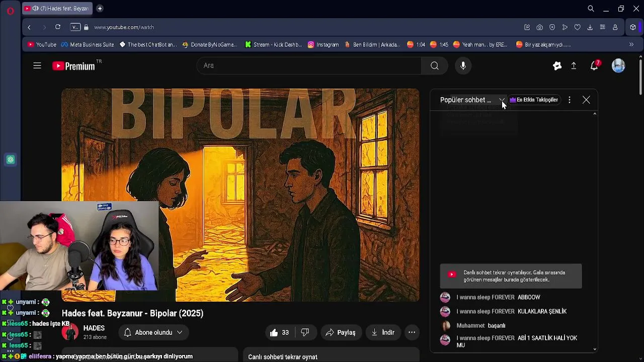Open the ChatGPT sidebar icon
This screenshot has height=362, width=644.
[x=11, y=160]
